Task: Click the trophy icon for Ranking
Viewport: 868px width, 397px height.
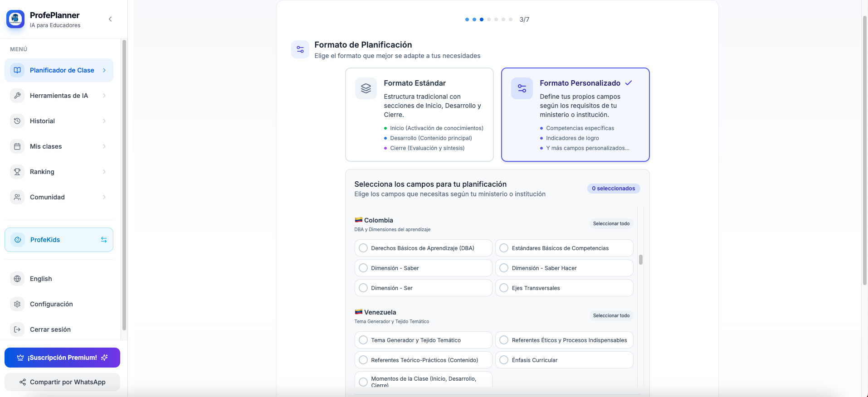Action: (17, 172)
